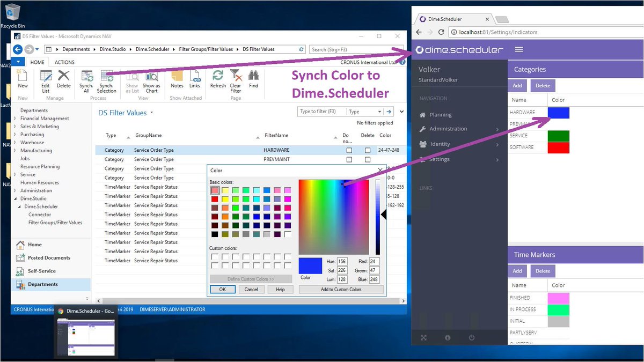This screenshot has height=362, width=644.
Task: Select the red basic color swatch
Action: [x=215, y=199]
